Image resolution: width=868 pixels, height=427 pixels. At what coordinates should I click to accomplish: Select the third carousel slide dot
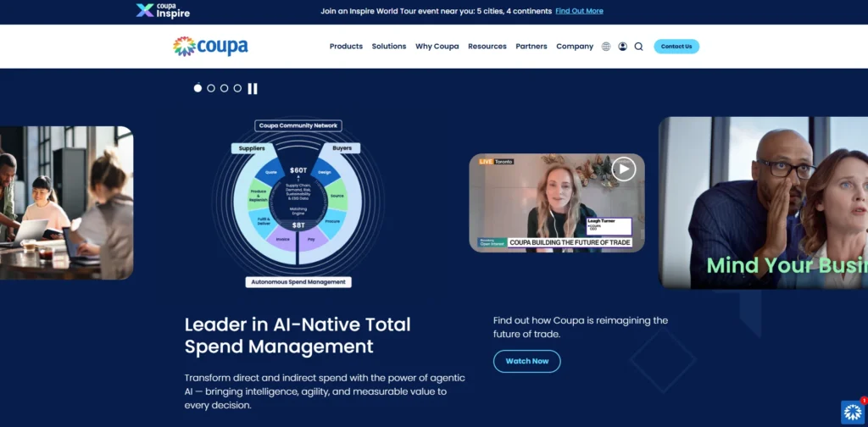coord(224,88)
